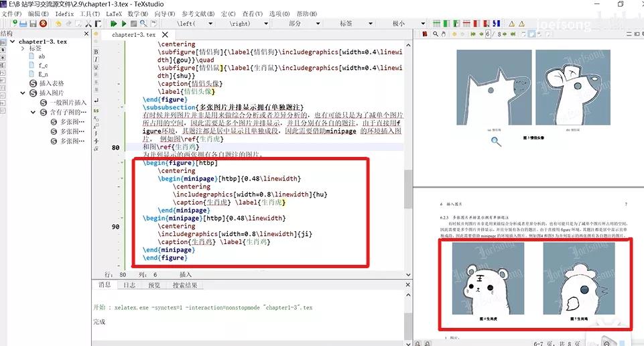
Task: Click the New document icon in the toolbar
Action: tap(15, 23)
